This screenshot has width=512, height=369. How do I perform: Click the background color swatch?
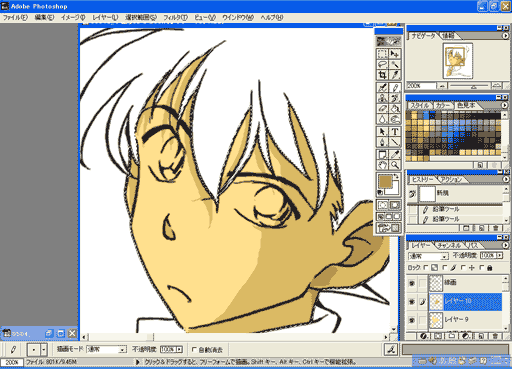click(x=394, y=190)
